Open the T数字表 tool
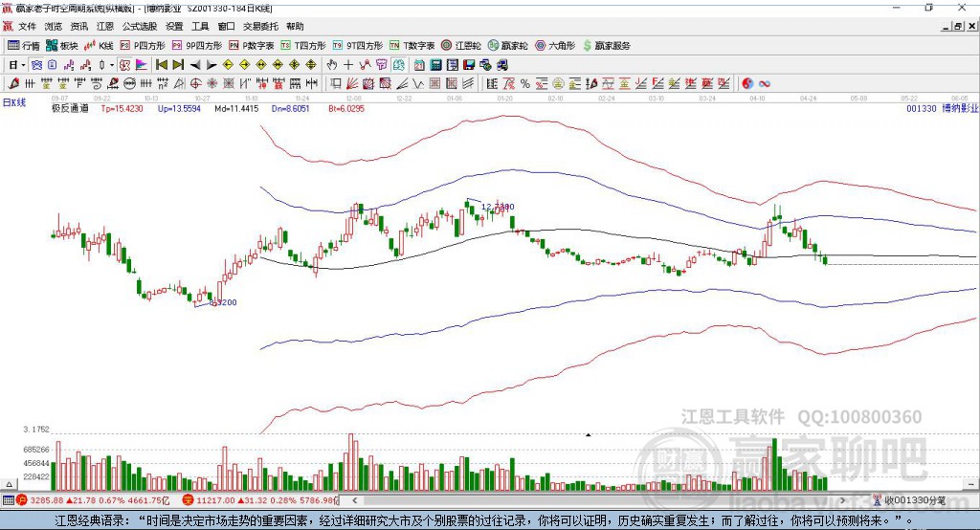Image resolution: width=980 pixels, height=530 pixels. [x=412, y=46]
